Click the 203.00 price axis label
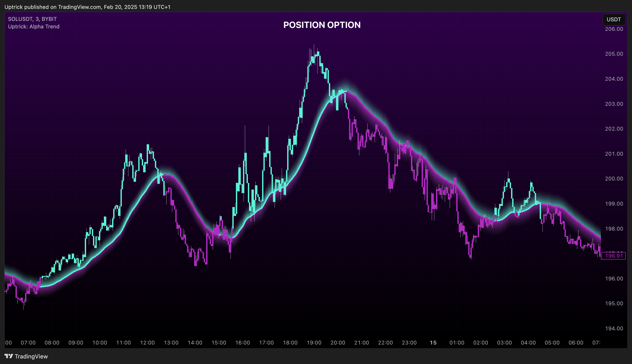Image resolution: width=632 pixels, height=364 pixels. 614,104
